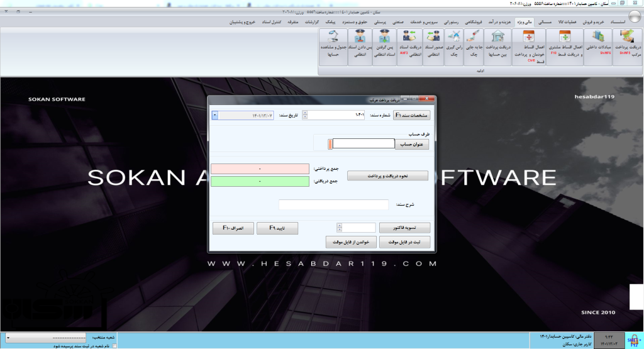This screenshot has height=349, width=644.
Task: Select the مالی ویژه ribbon tab
Action: point(525,22)
